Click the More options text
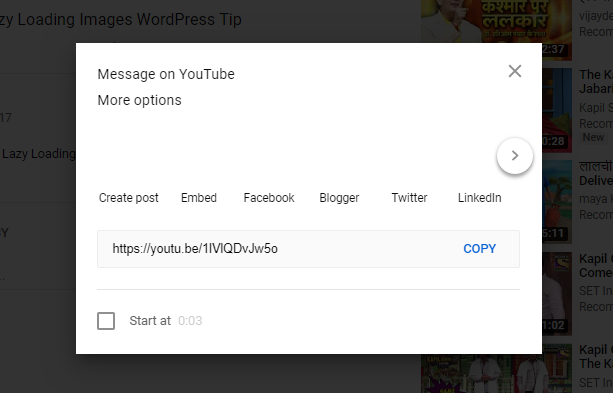Image resolution: width=613 pixels, height=393 pixels. [x=140, y=100]
